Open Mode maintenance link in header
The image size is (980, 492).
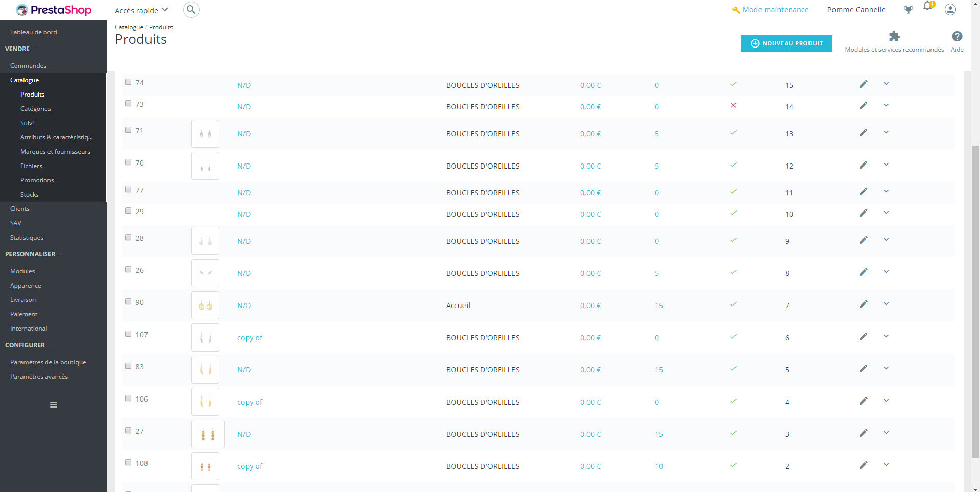(775, 9)
